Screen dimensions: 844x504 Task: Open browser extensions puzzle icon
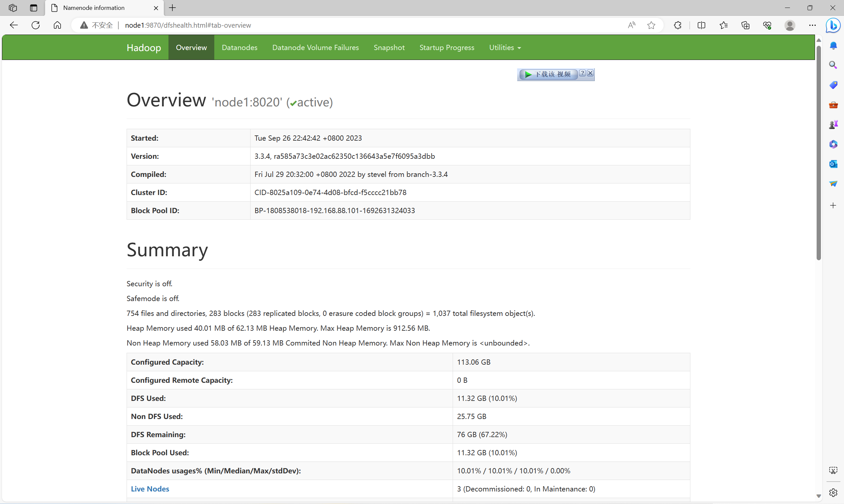(x=678, y=25)
